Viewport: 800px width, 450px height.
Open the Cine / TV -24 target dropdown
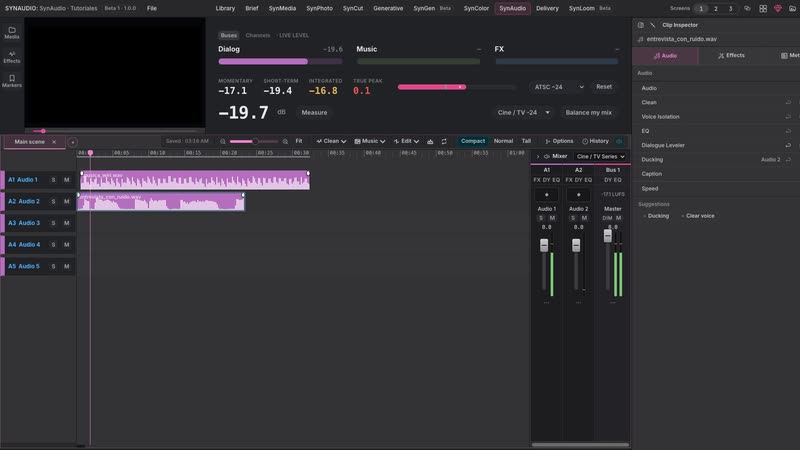[523, 112]
